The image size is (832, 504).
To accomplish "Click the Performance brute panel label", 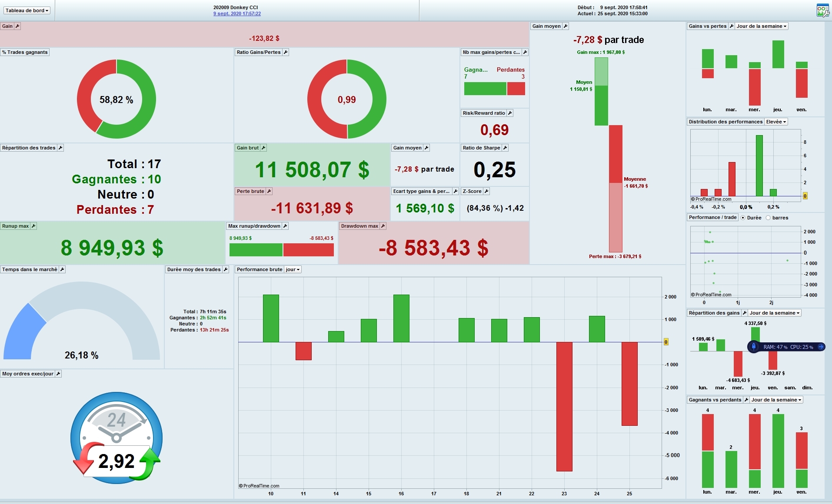I will pos(260,269).
